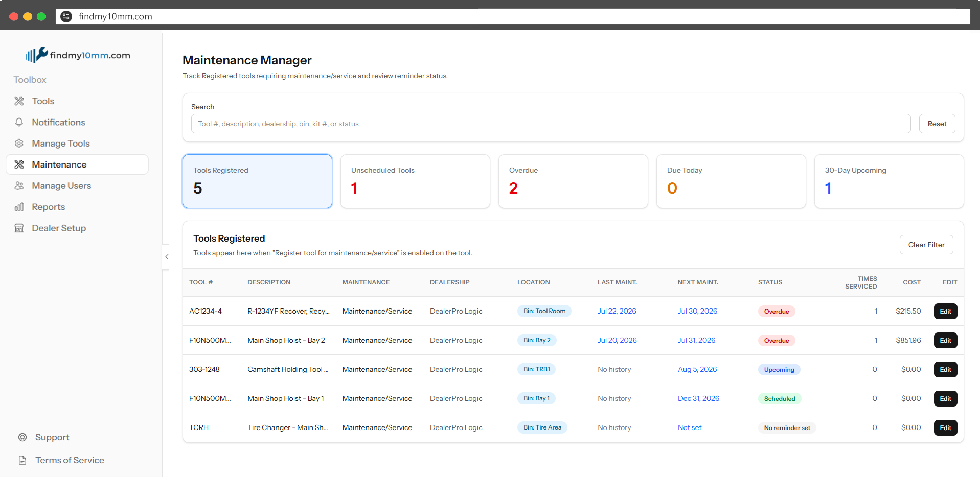Open Terms of Service link

(70, 460)
